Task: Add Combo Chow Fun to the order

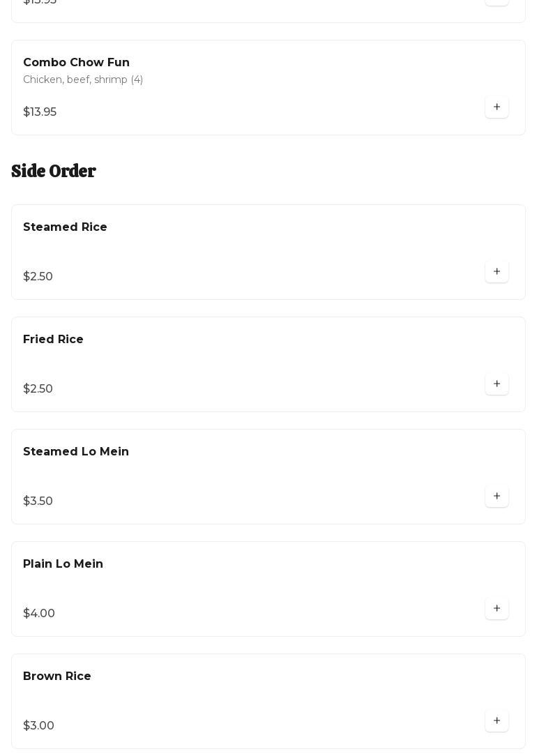Action: click(497, 107)
